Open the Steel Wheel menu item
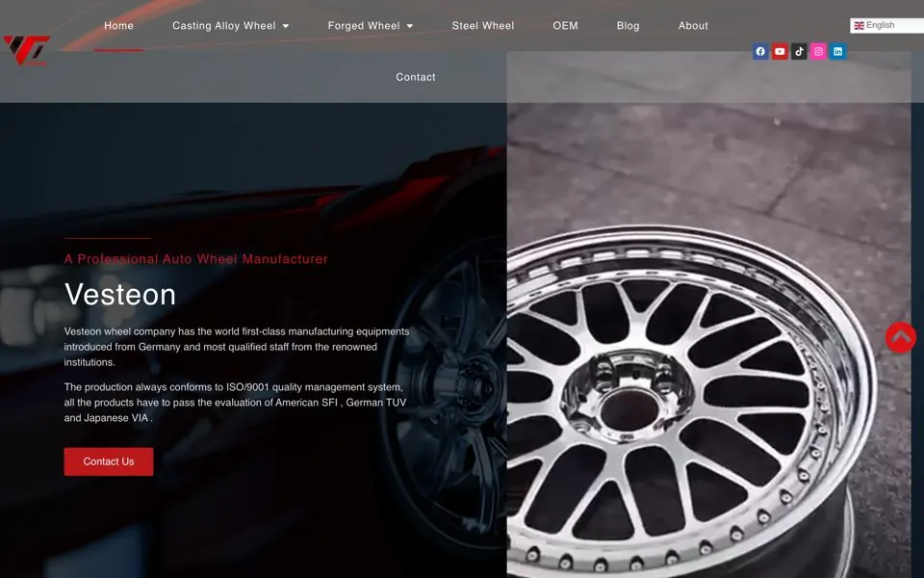This screenshot has height=578, width=924. (482, 26)
